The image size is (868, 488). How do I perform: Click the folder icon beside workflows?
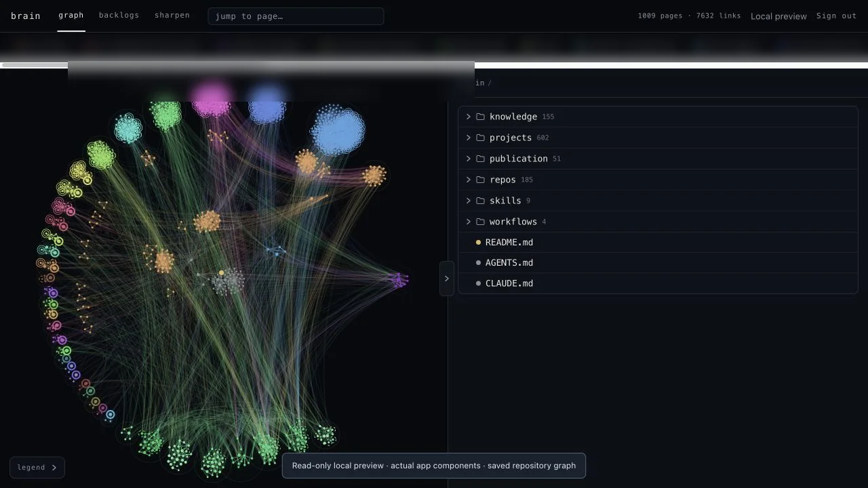[x=480, y=222]
